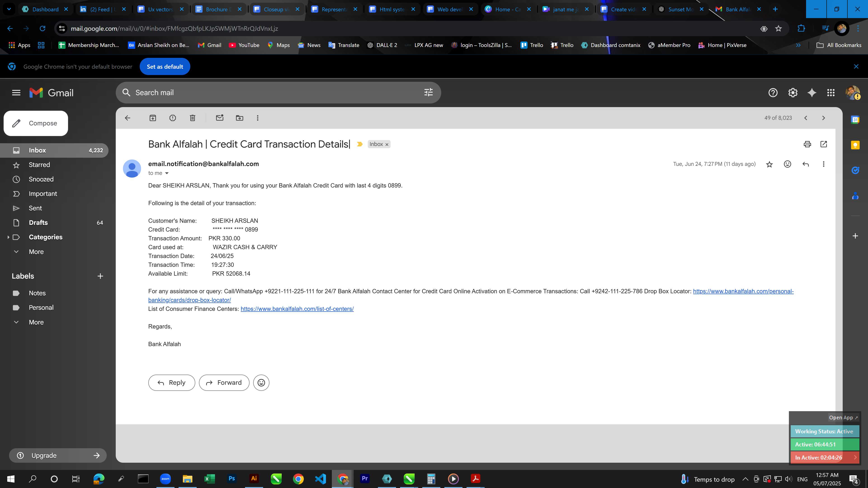
Task: Add emoji reaction beside message date
Action: click(787, 164)
